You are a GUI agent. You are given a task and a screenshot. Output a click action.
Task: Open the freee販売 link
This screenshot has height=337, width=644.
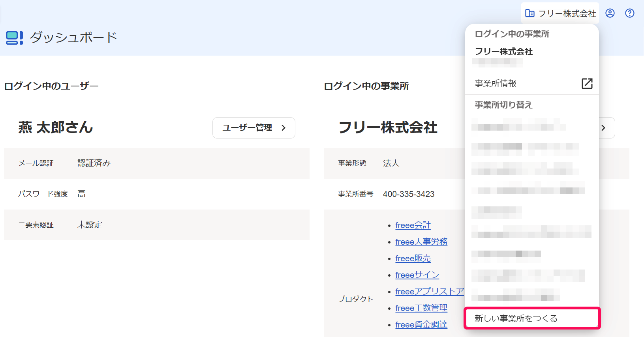[x=413, y=258]
